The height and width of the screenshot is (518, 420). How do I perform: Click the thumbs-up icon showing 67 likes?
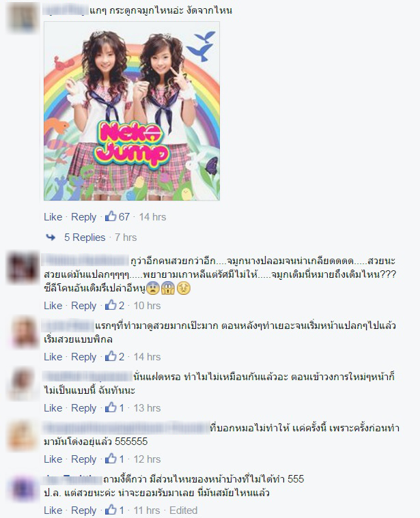click(111, 216)
